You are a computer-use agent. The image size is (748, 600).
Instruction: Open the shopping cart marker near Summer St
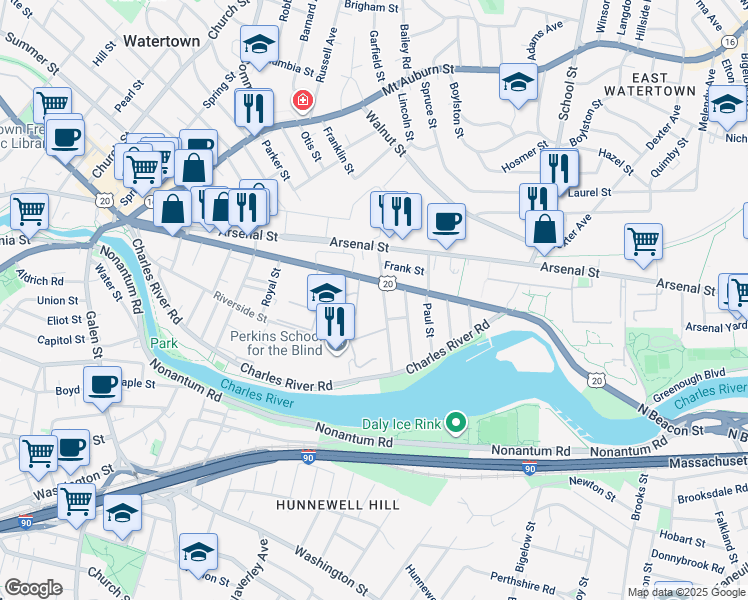click(x=52, y=103)
